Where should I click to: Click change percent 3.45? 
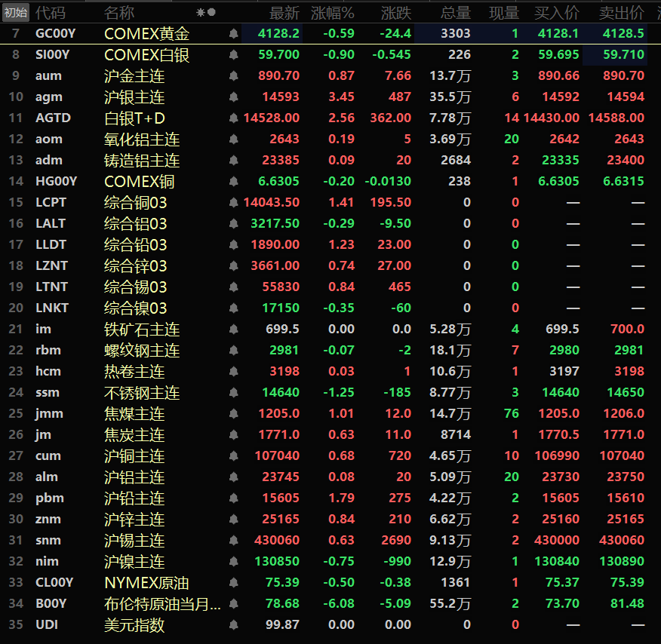coord(342,97)
